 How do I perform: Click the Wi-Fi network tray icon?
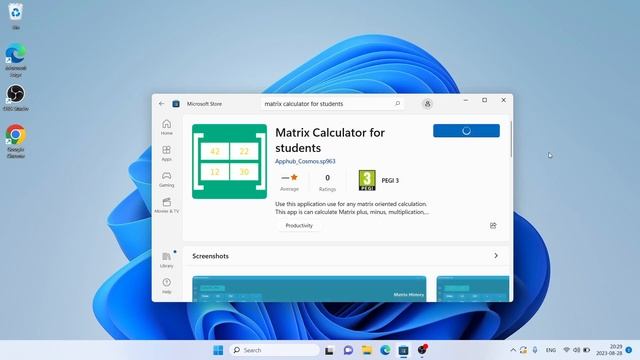(x=567, y=350)
